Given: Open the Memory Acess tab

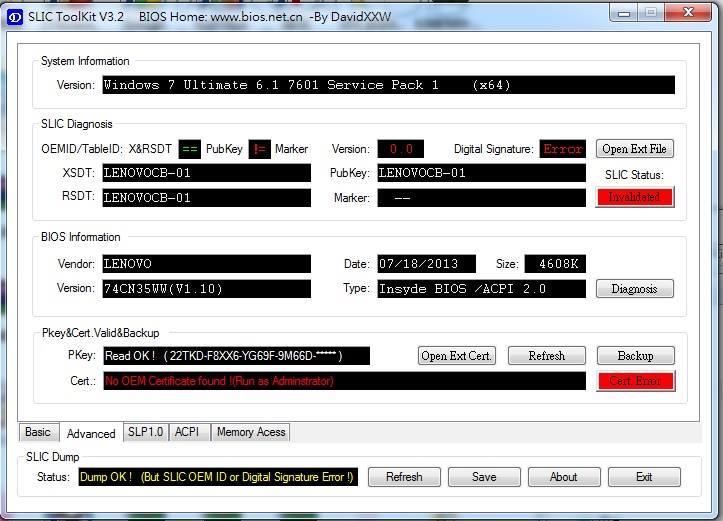Looking at the screenshot, I should [251, 432].
